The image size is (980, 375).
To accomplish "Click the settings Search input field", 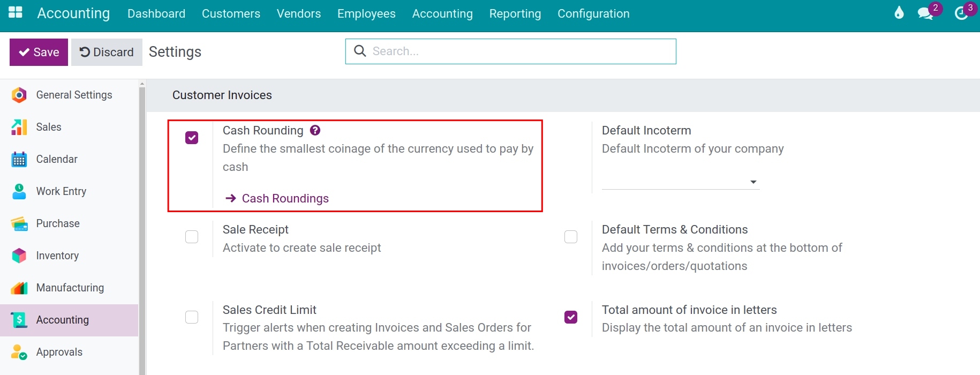I will (511, 51).
